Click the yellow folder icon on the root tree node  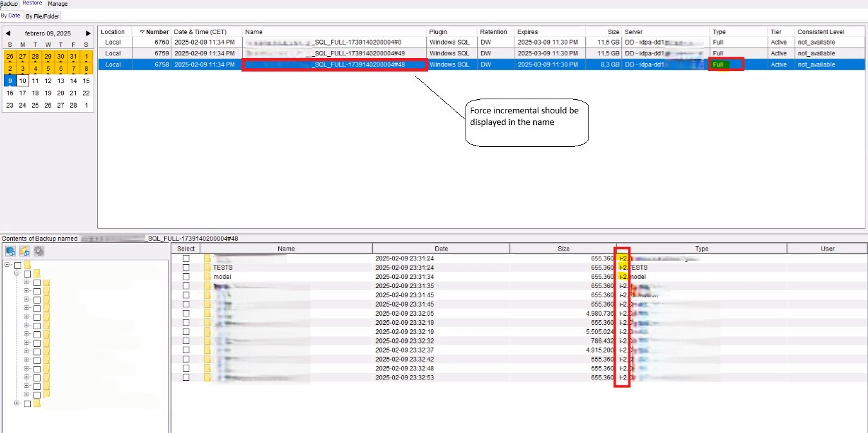[27, 265]
